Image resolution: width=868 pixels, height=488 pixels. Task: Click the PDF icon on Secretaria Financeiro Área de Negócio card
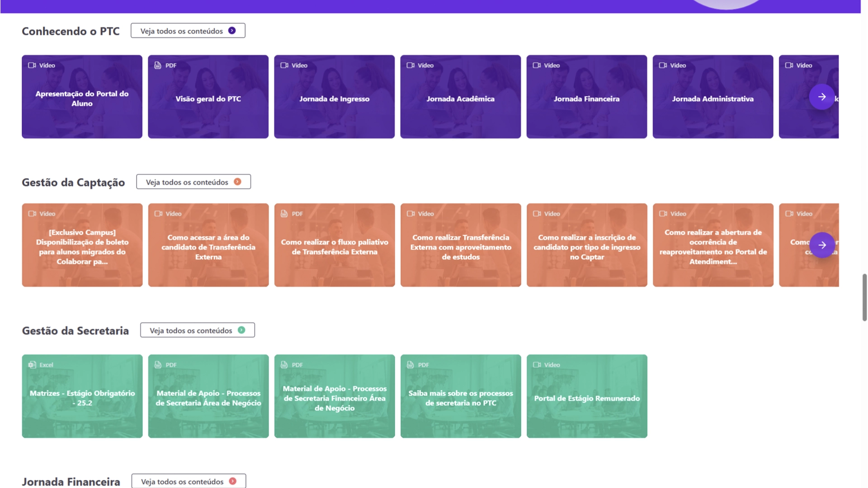coord(284,365)
